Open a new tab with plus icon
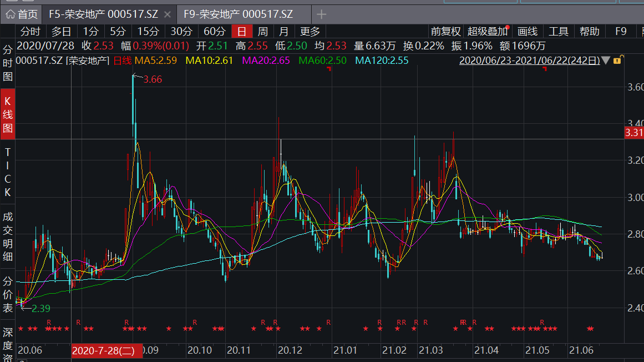Image resolution: width=644 pixels, height=362 pixels. 321,14
